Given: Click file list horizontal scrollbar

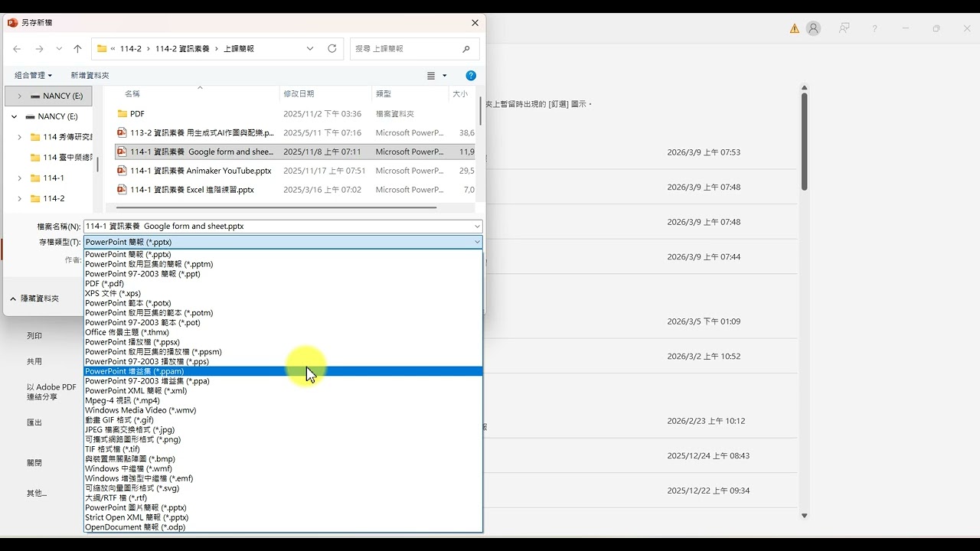Looking at the screenshot, I should 276,207.
